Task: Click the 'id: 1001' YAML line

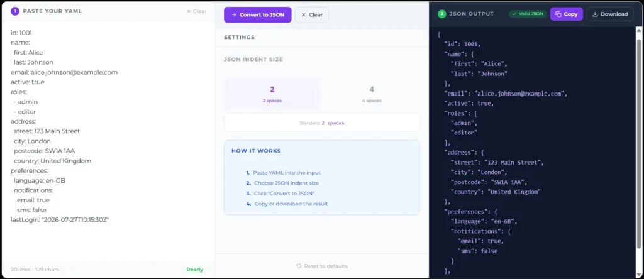Action: [21, 33]
